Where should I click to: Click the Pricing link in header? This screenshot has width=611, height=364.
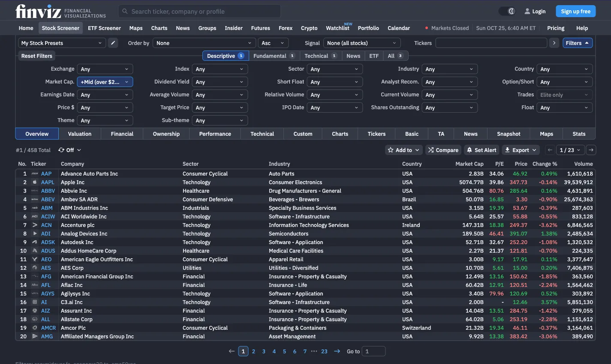pyautogui.click(x=556, y=28)
